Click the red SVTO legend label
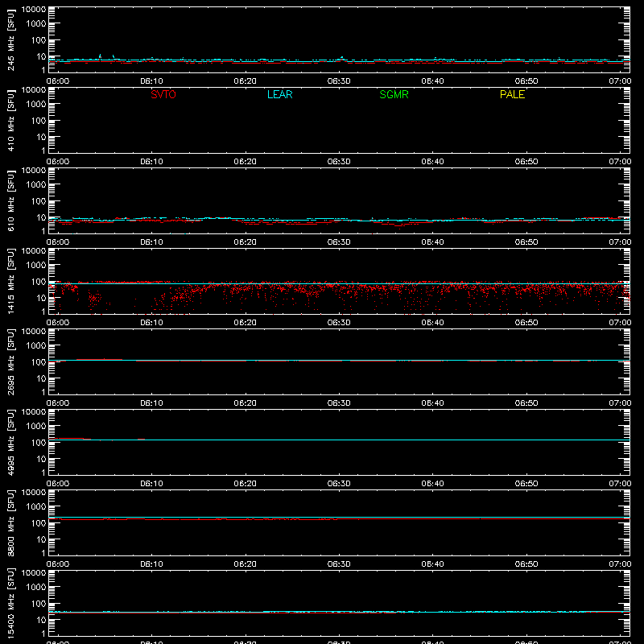 tap(163, 94)
